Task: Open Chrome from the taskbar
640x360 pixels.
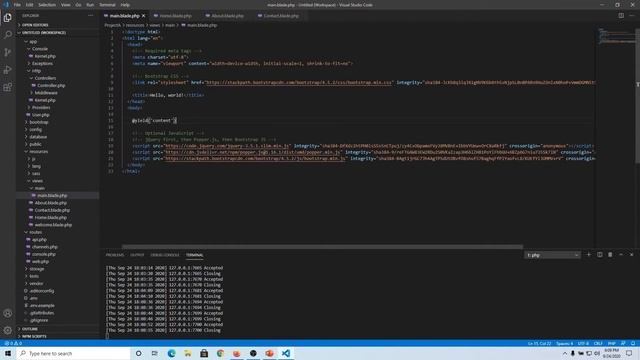Action: pyautogui.click(x=220, y=353)
